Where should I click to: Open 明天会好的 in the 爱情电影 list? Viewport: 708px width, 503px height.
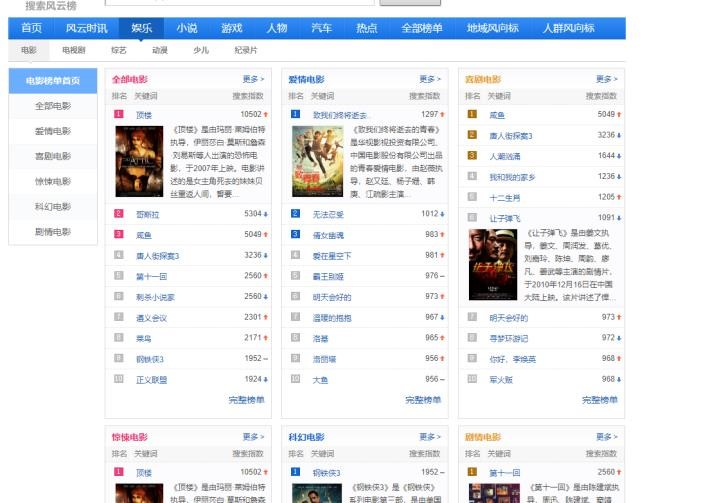[332, 297]
